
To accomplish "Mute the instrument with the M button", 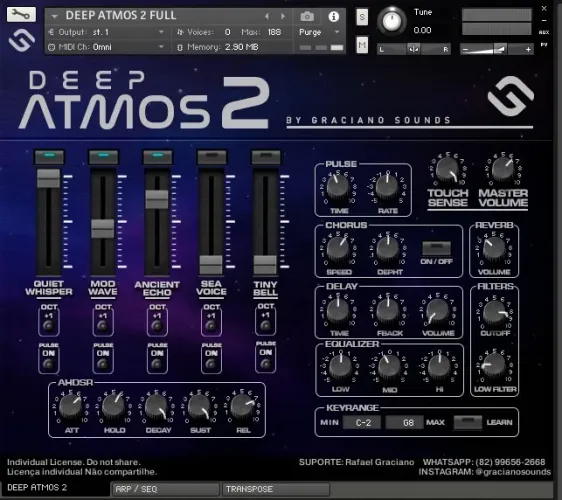I will click(362, 45).
